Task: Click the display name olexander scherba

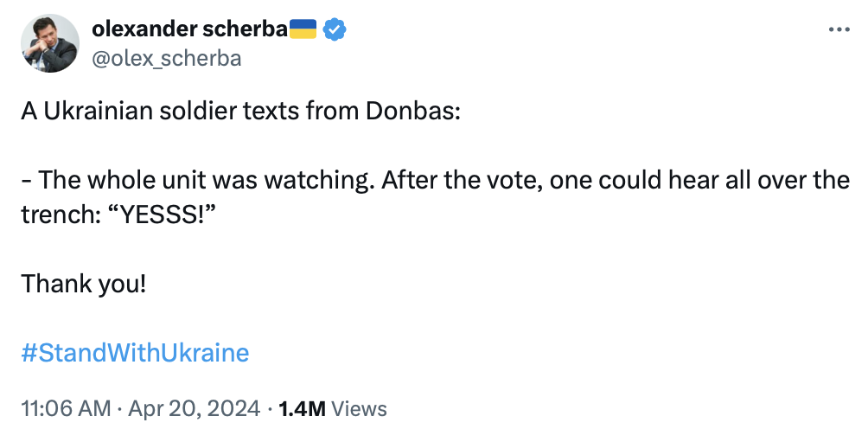Action: (188, 29)
